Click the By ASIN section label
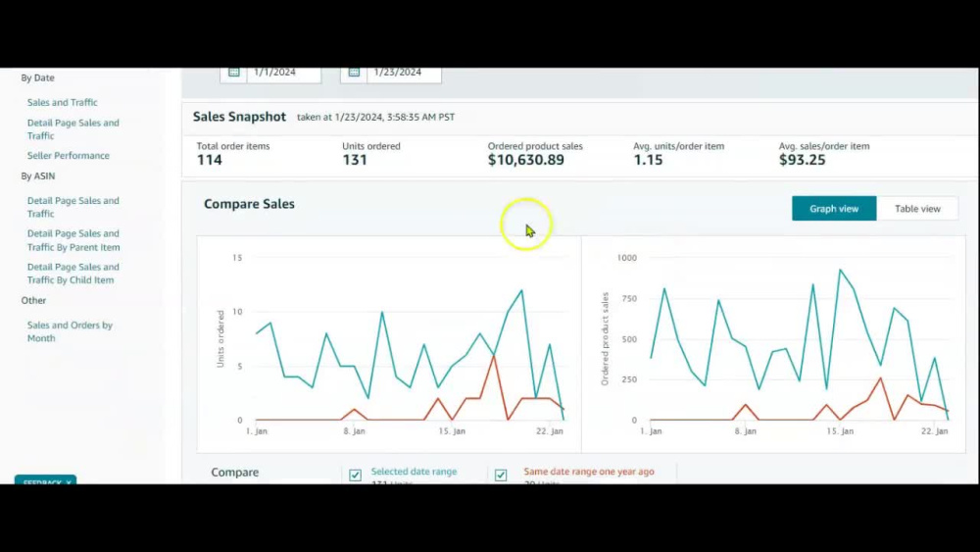This screenshot has width=980, height=552. tap(38, 176)
